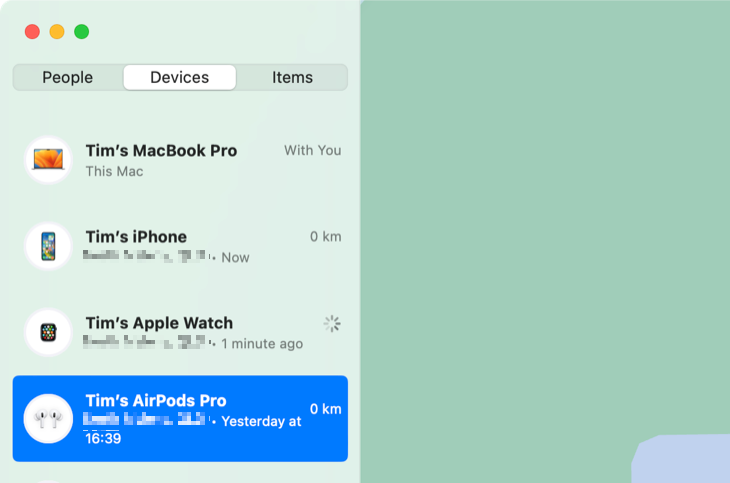Close the Find My window
Screen dimensions: 730x483
[32, 32]
